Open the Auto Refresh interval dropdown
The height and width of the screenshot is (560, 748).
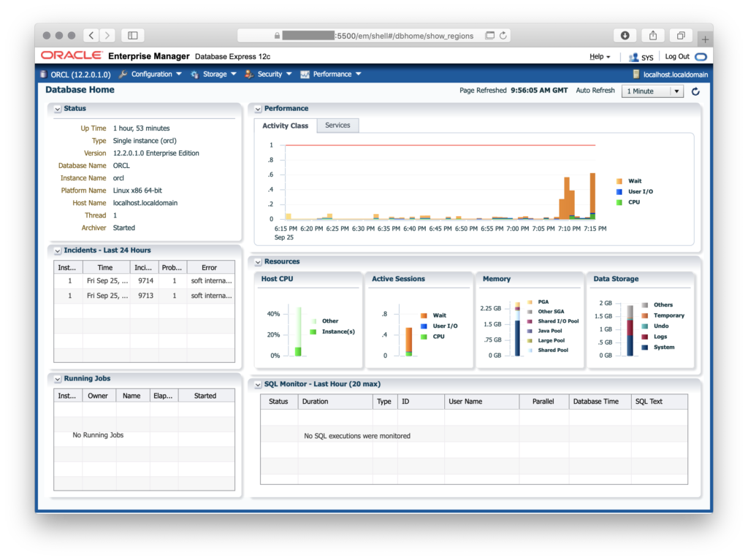pyautogui.click(x=652, y=91)
